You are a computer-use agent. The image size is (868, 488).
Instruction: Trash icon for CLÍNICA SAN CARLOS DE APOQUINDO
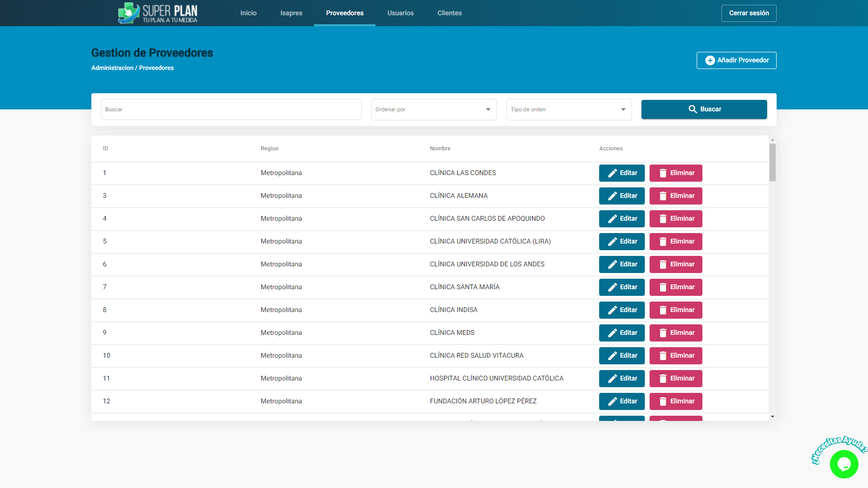(662, 219)
